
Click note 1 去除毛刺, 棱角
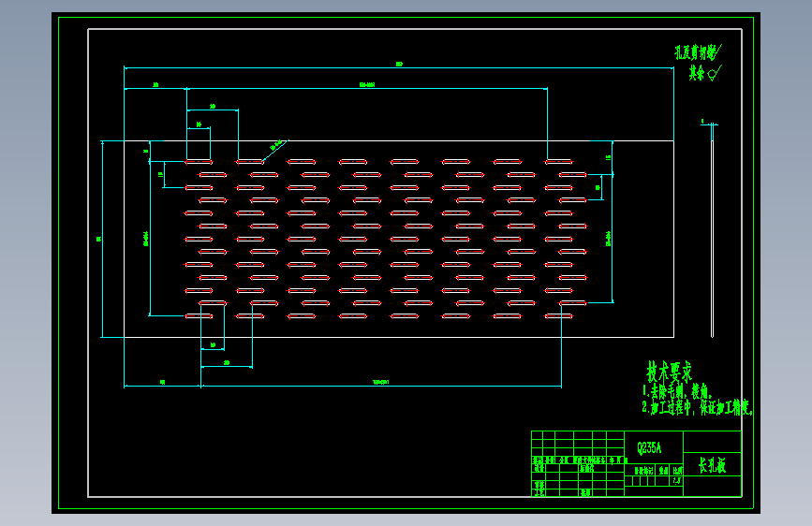click(677, 391)
